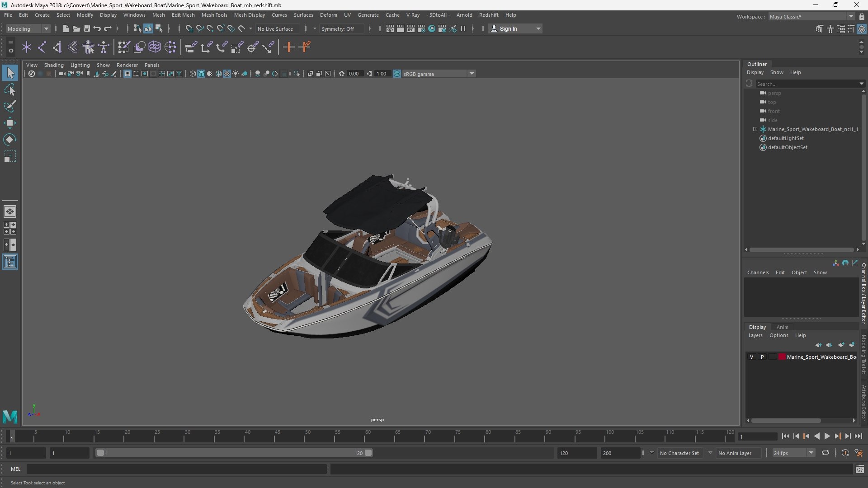The height and width of the screenshot is (488, 868).
Task: Click the Undo arrow icon
Action: 97,28
